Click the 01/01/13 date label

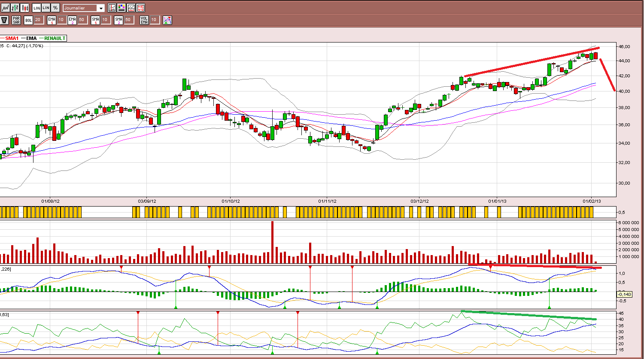point(497,201)
